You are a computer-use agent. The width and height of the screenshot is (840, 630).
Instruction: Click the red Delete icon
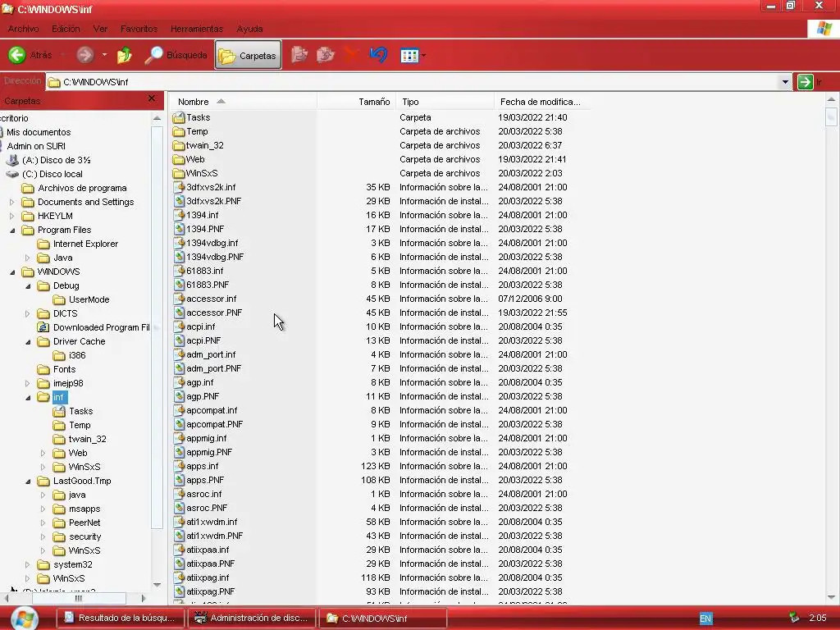click(x=352, y=55)
